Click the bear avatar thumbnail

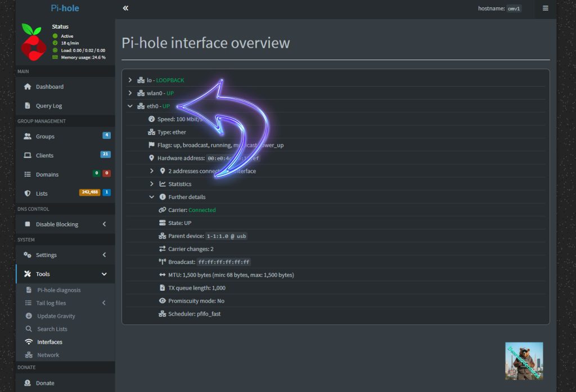(x=524, y=361)
